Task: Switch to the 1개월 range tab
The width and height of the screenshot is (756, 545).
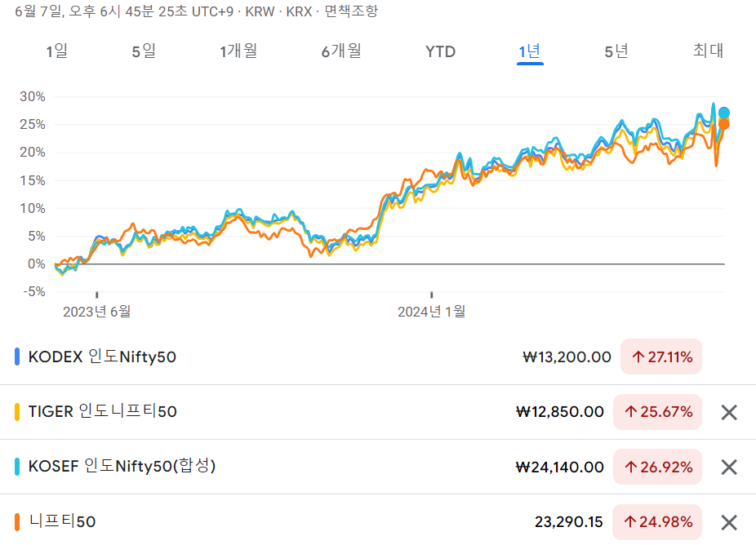Action: [238, 51]
